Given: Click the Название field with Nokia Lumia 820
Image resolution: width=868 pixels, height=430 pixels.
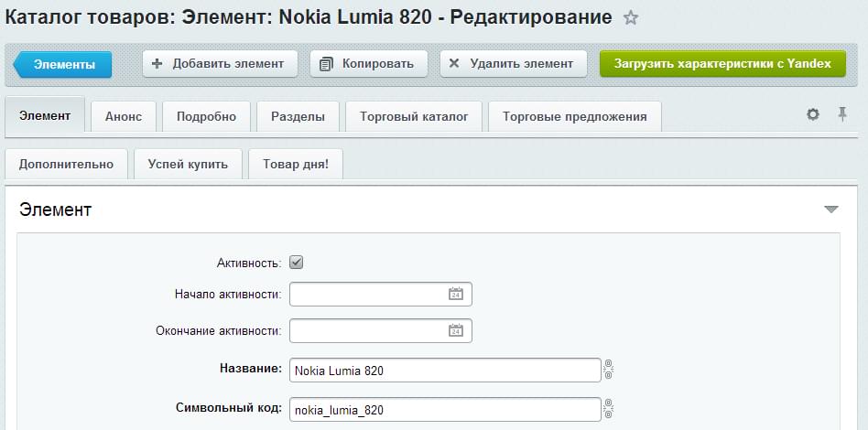Looking at the screenshot, I should (445, 370).
